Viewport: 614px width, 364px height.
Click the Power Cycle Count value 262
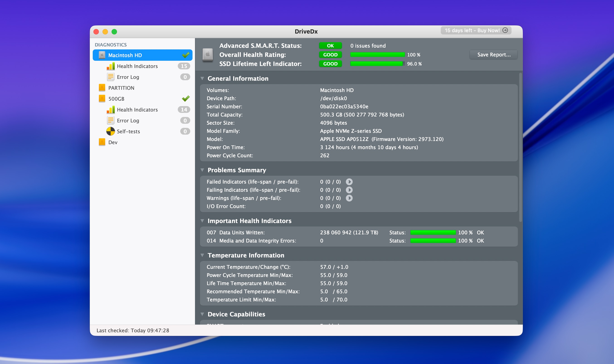click(x=324, y=155)
